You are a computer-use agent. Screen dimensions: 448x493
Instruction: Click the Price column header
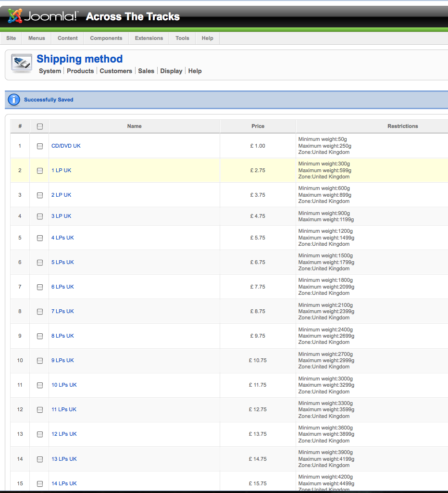tap(258, 126)
